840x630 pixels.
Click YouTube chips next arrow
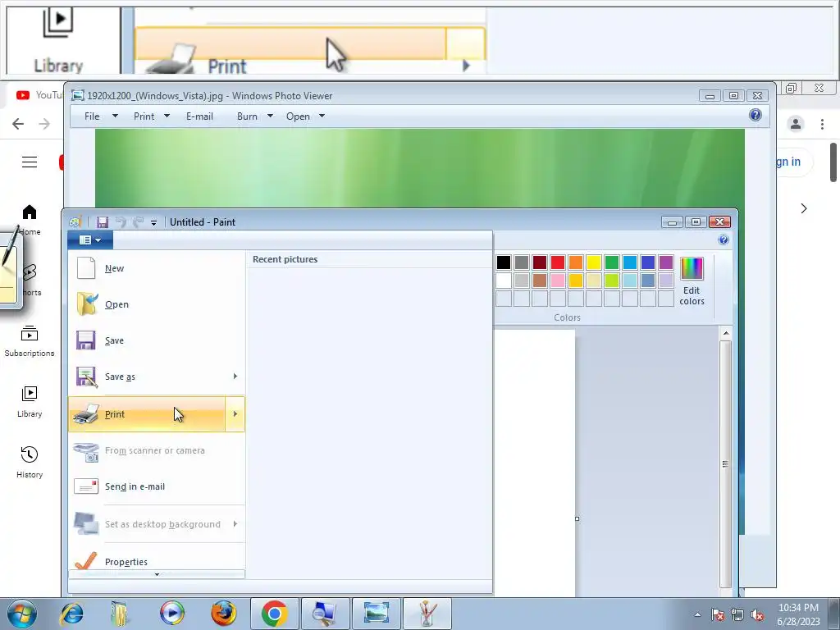tap(804, 208)
